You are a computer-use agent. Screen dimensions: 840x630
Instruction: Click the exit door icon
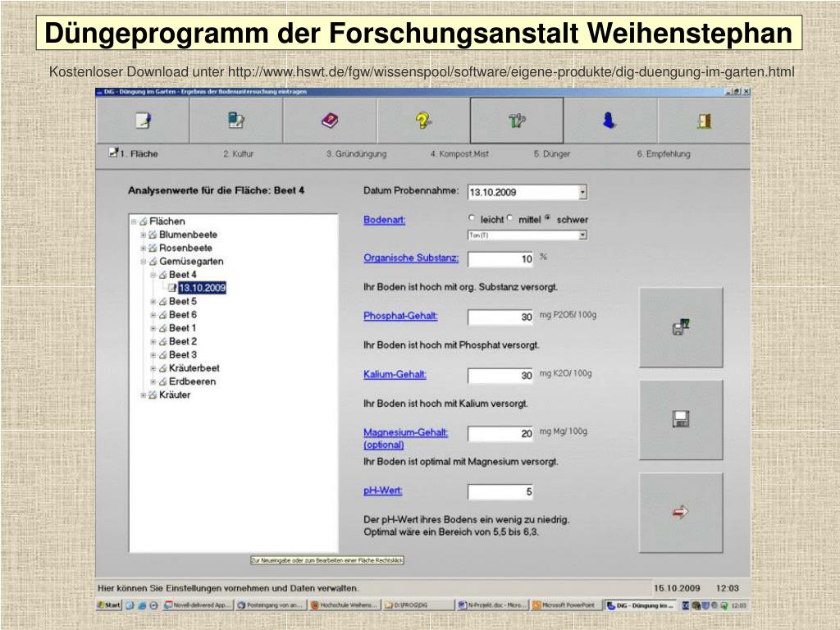coord(704,121)
